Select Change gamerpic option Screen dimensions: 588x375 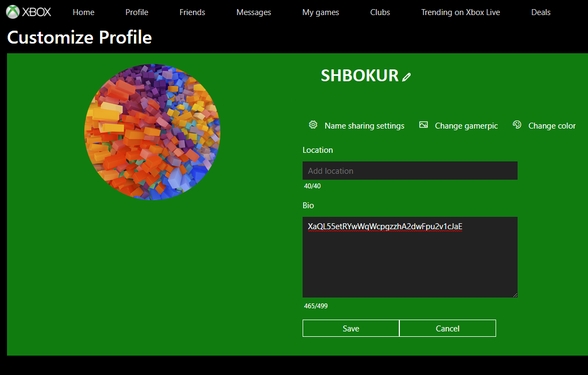point(466,126)
